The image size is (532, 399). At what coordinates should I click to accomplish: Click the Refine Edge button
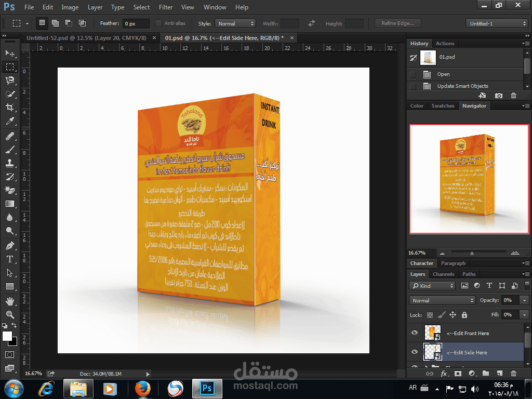click(x=397, y=23)
